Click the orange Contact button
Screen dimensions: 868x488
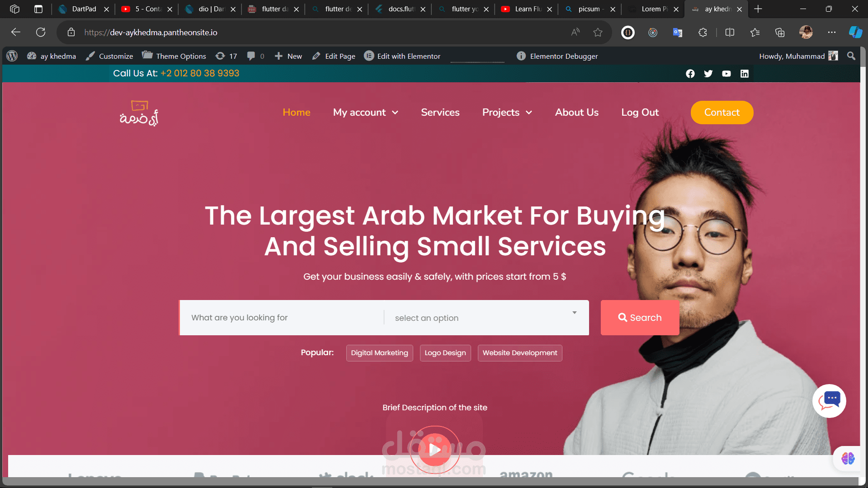click(x=722, y=113)
